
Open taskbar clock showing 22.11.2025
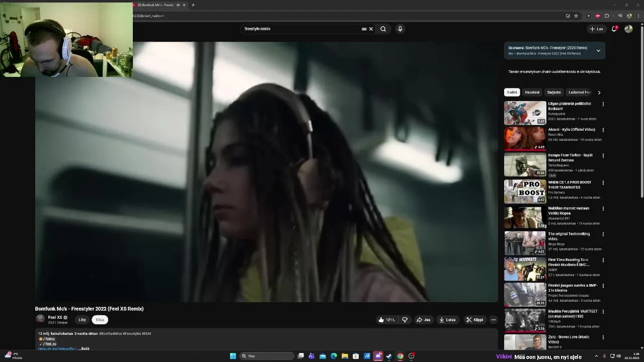[x=631, y=356]
